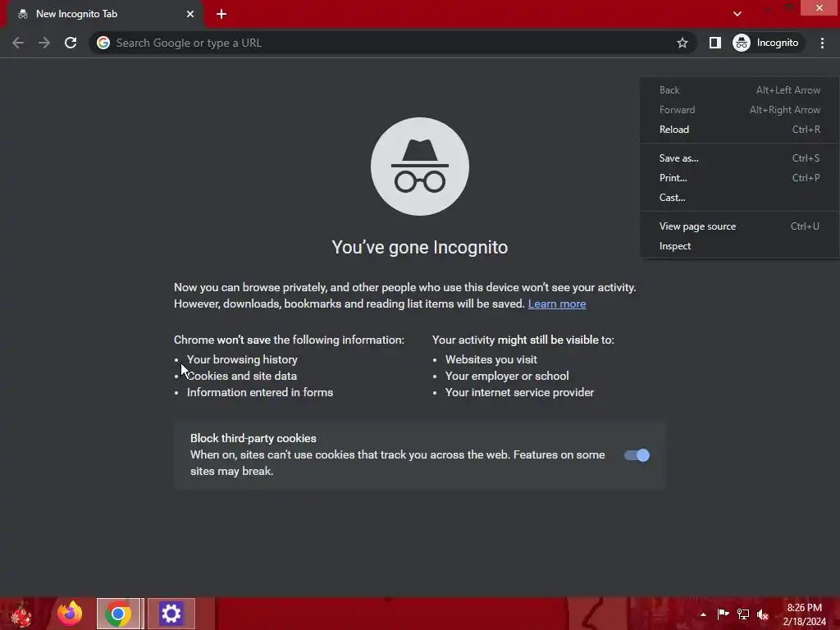Bookmark this tab with the star icon
This screenshot has width=840, height=630.
(x=682, y=43)
